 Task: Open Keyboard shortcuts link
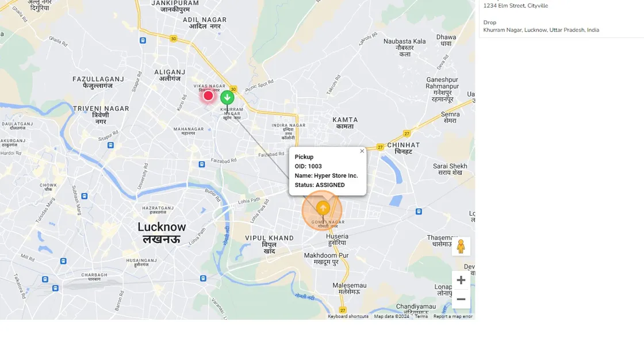click(348, 316)
